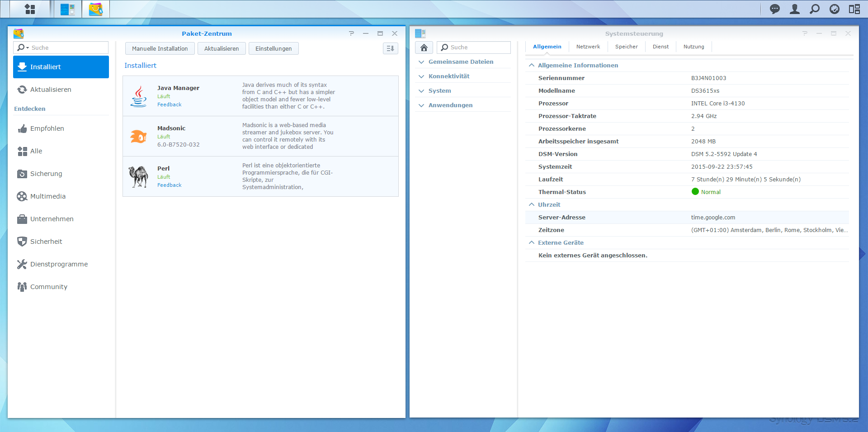Open the Einstellungen button in Paket-Zentrum
The height and width of the screenshot is (432, 868).
tap(273, 48)
